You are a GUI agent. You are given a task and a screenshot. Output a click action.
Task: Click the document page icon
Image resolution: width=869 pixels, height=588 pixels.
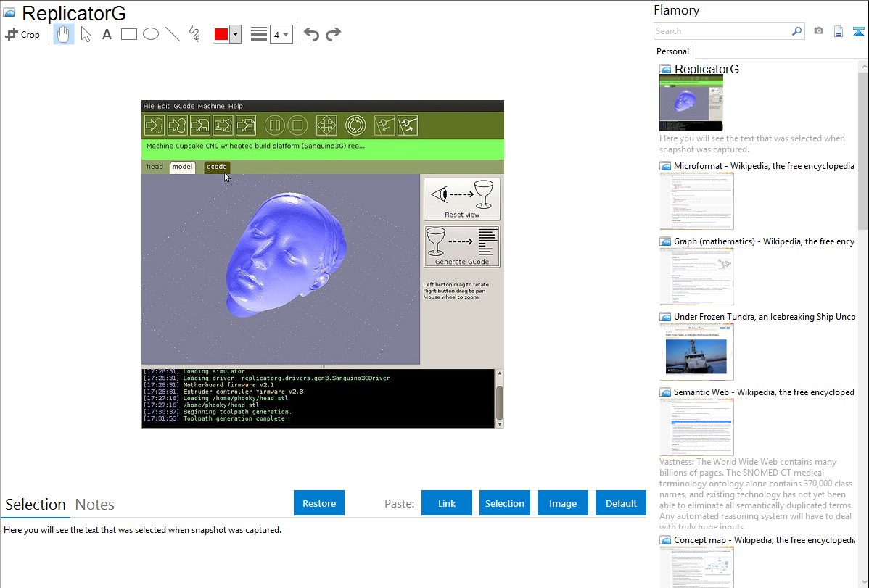coord(839,31)
